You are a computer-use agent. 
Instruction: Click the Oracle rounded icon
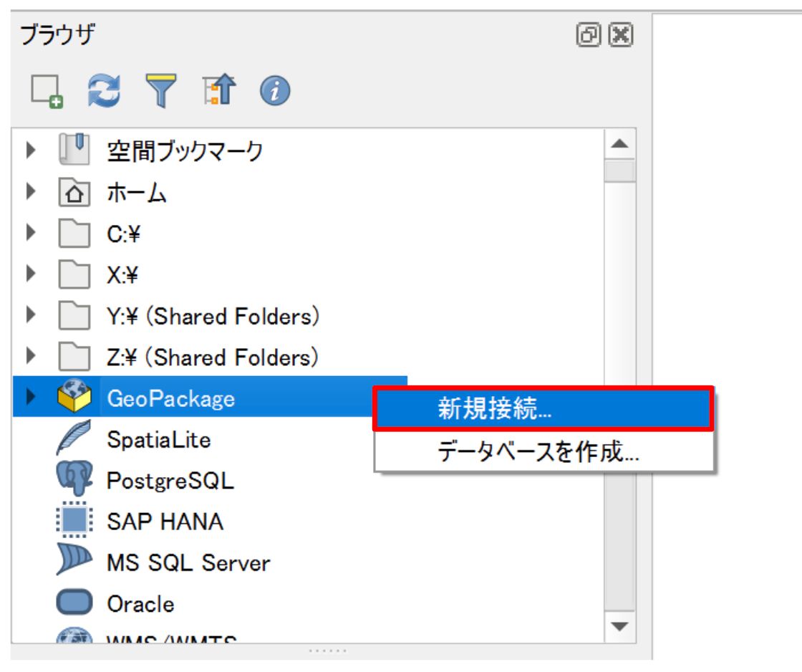74,602
